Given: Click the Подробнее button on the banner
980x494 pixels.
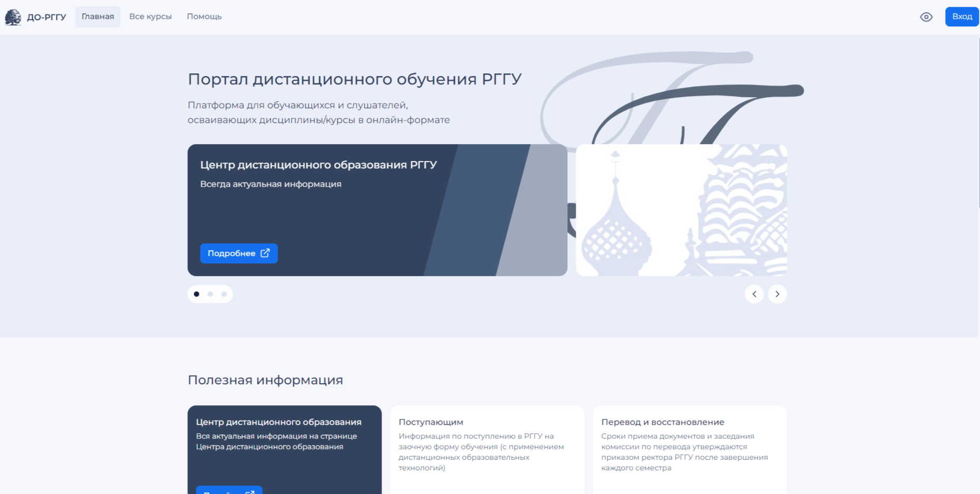Looking at the screenshot, I should click(x=239, y=253).
